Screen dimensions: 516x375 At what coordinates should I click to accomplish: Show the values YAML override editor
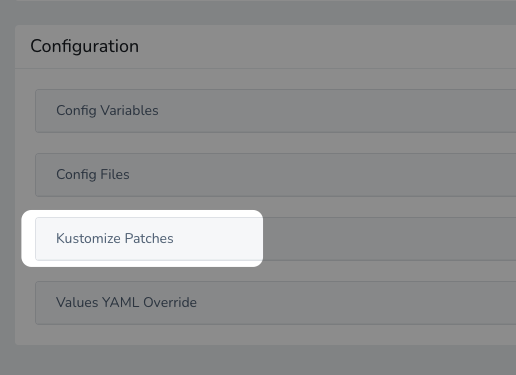click(x=276, y=303)
